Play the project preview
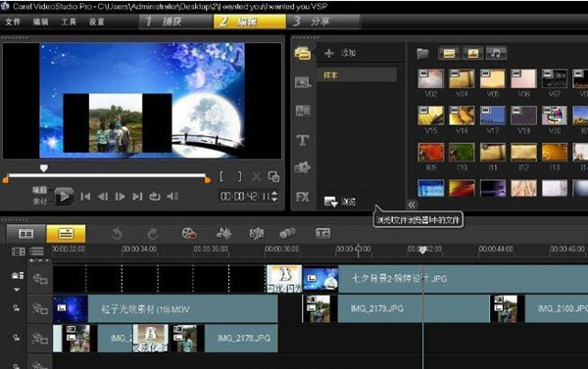The height and width of the screenshot is (369, 588). [64, 196]
